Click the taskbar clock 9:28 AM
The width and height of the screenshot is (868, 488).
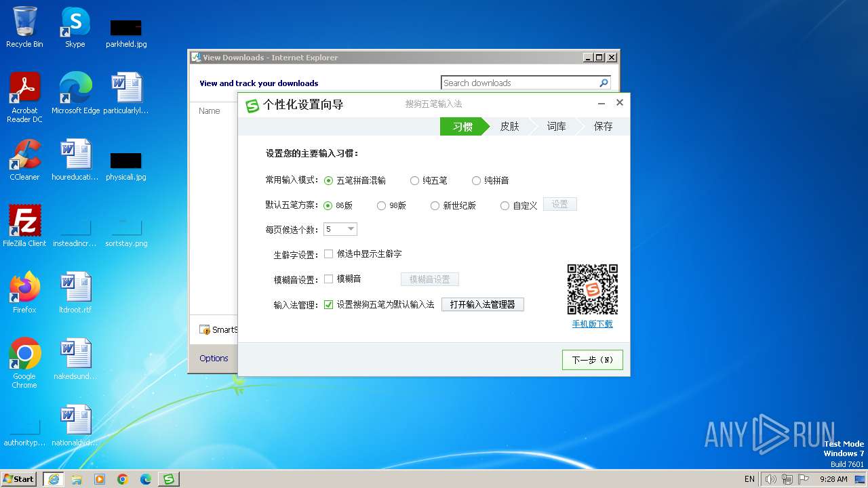[x=833, y=479]
